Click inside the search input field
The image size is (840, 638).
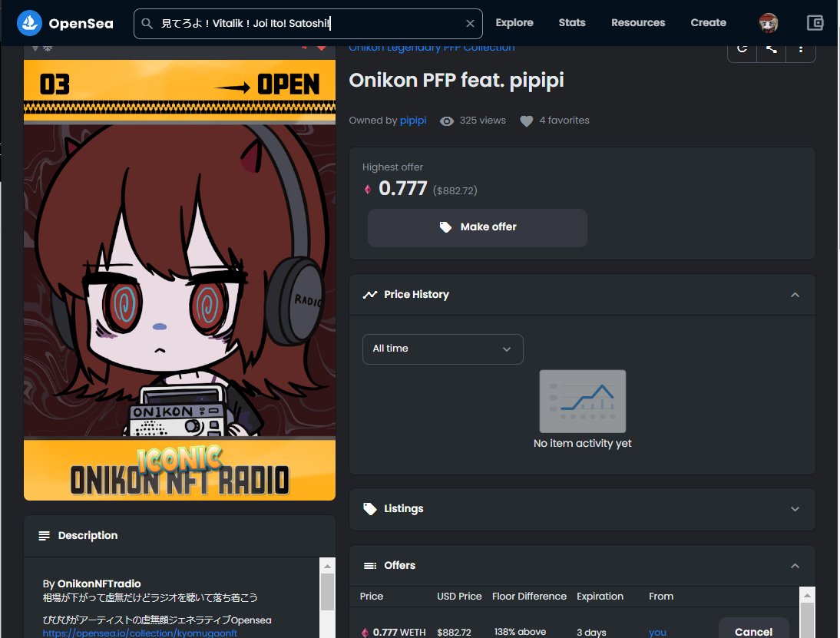308,24
